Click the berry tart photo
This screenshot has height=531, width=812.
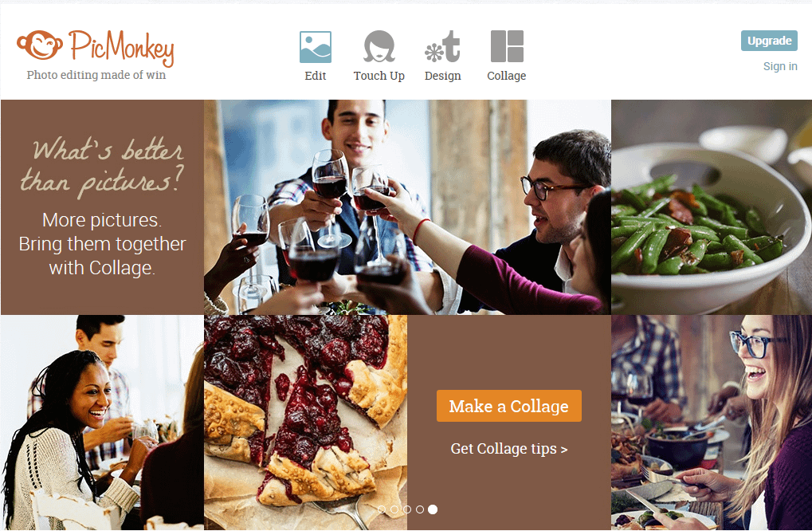point(305,423)
